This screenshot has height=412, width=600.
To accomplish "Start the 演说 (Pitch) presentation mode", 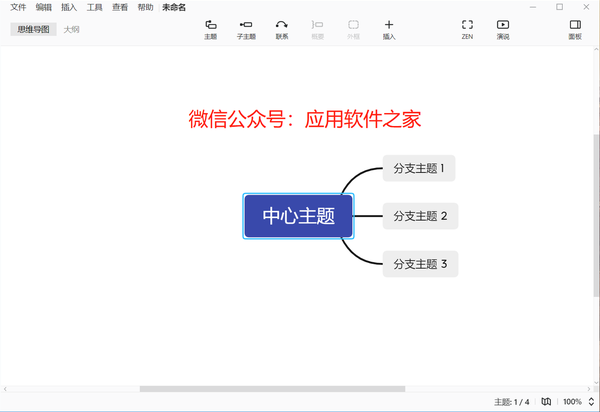I will click(x=502, y=28).
